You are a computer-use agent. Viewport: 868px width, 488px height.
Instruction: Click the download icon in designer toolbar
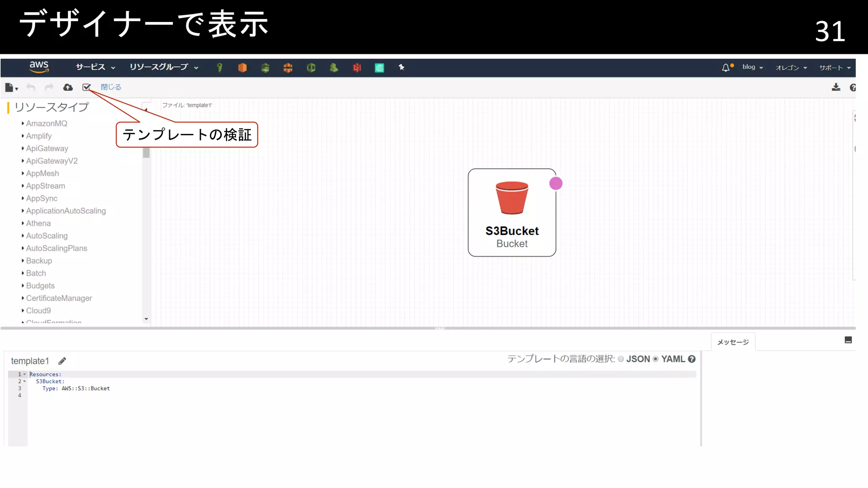[x=836, y=87]
